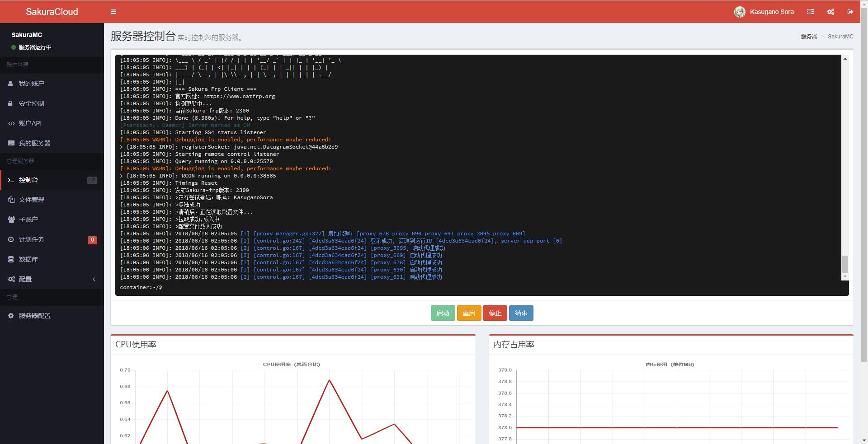
Task: Click the console command input line
Action: 452,287
